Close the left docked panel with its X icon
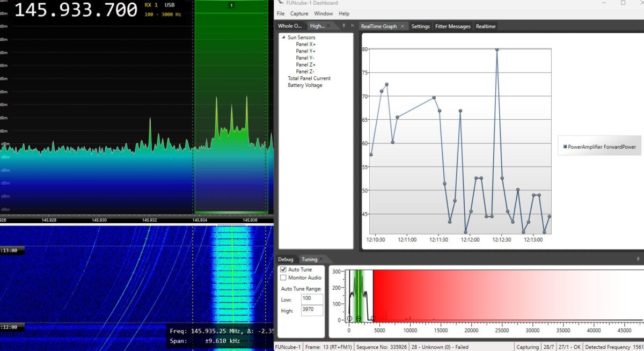 [x=352, y=25]
